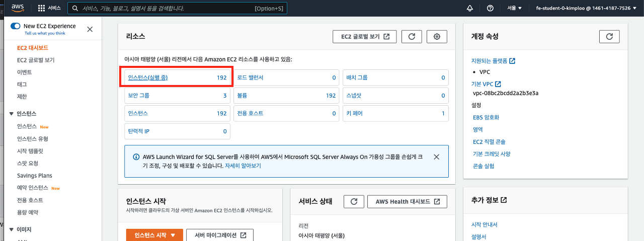The width and height of the screenshot is (644, 241).
Task: Click the 192 count for 볼륨
Action: click(331, 95)
